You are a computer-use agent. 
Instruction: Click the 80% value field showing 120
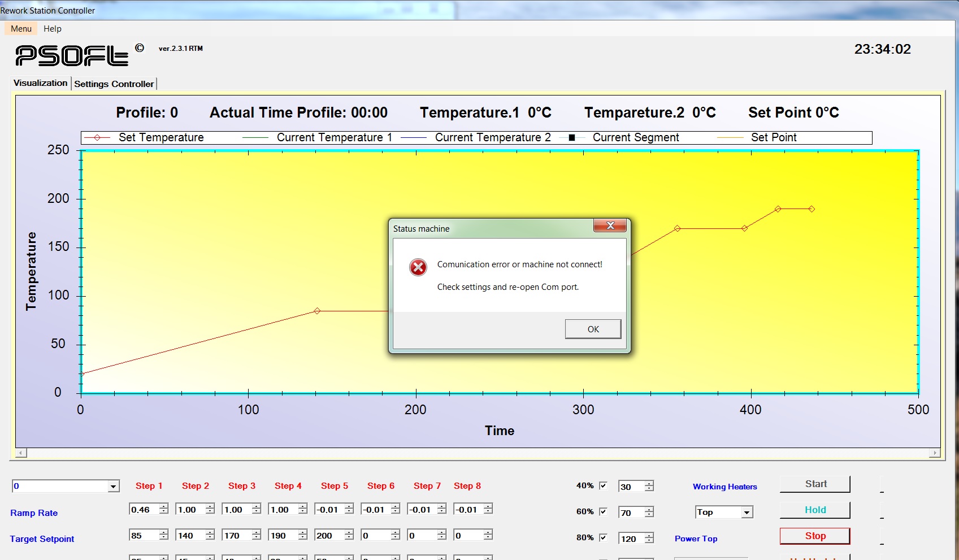(631, 539)
